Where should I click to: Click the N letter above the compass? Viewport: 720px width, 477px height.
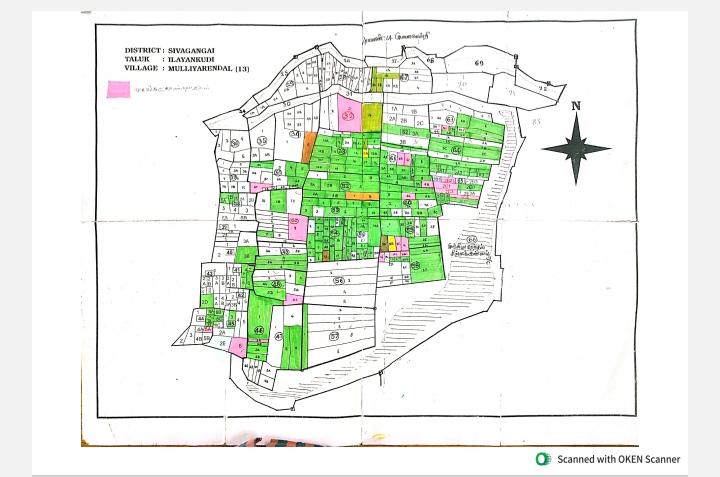pos(576,106)
